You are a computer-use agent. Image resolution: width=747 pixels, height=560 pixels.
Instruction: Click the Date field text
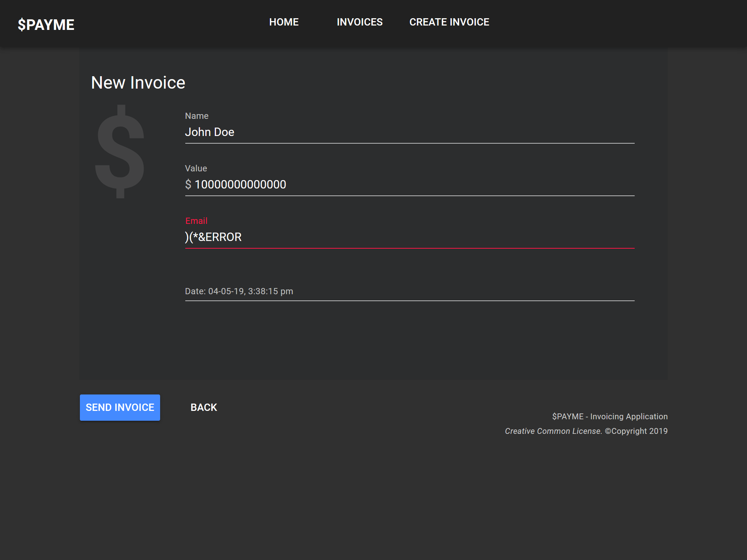[x=239, y=291]
